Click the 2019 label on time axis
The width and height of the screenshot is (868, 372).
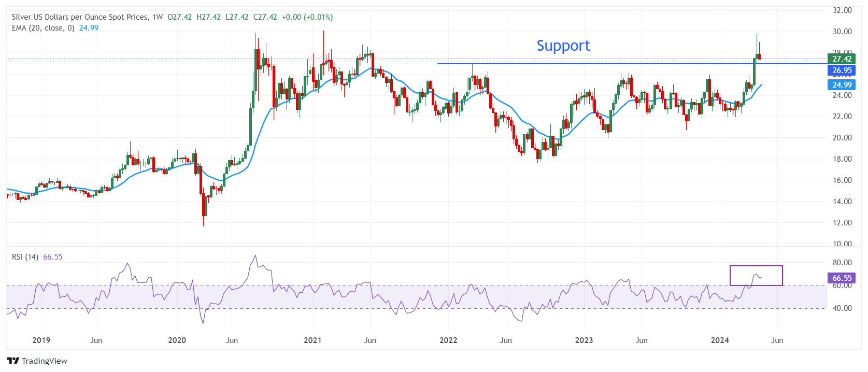click(x=41, y=340)
